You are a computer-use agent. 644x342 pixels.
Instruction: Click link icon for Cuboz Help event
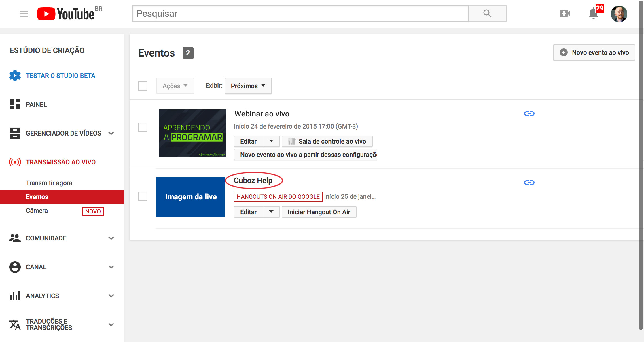[x=529, y=183]
